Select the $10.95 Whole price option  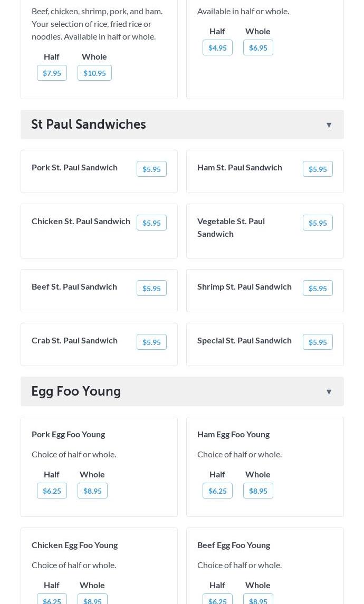click(94, 73)
